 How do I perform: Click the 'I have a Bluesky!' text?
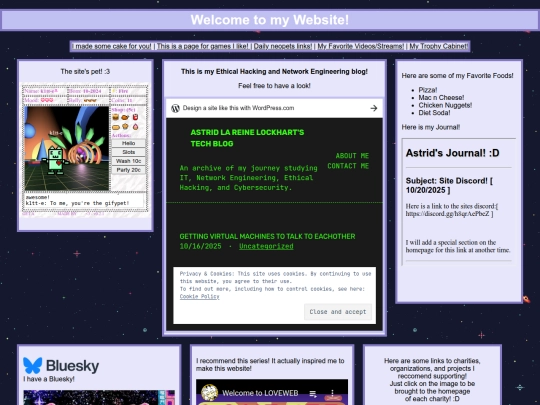tap(49, 379)
